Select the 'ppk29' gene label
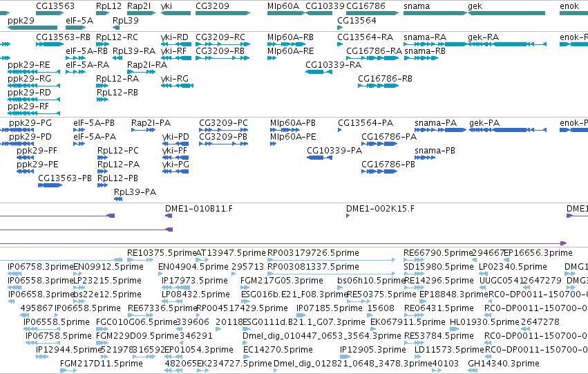 point(21,21)
